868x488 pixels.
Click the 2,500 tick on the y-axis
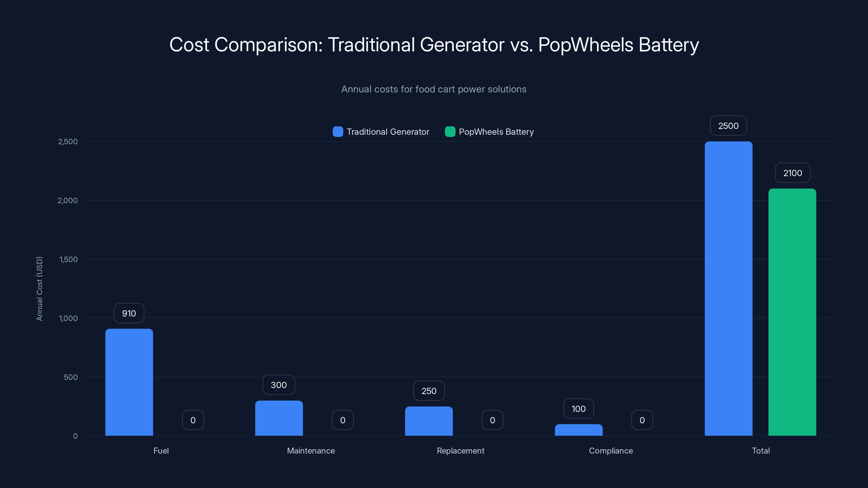tap(67, 142)
